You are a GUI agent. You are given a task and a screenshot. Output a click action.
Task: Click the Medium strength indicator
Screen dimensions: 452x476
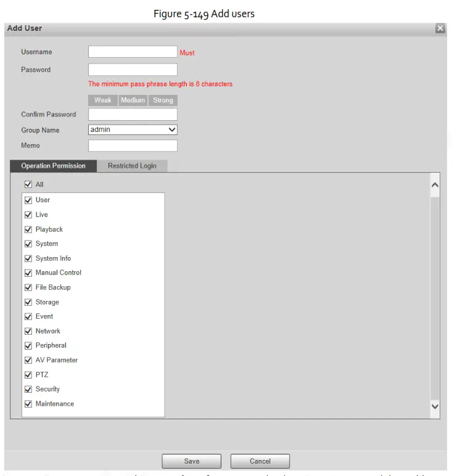tap(133, 100)
